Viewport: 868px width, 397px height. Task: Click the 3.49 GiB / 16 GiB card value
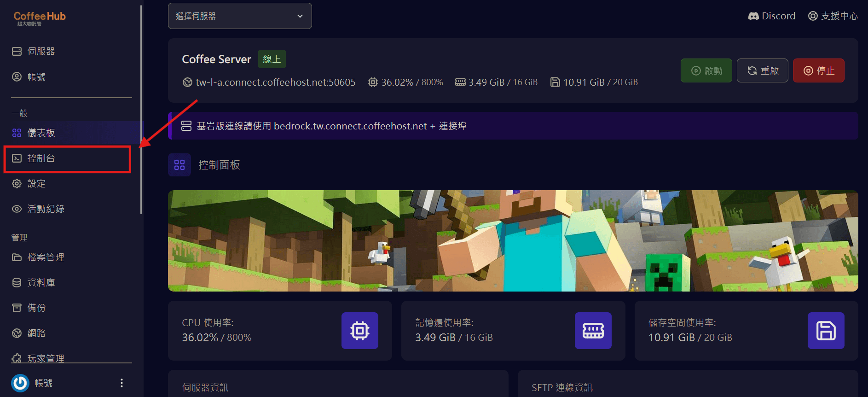click(x=454, y=338)
